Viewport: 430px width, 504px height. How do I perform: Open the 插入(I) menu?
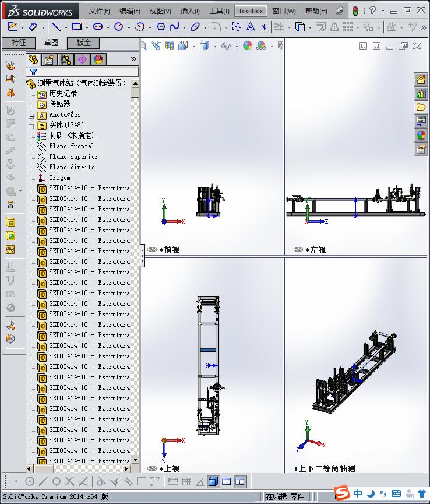[x=190, y=11]
